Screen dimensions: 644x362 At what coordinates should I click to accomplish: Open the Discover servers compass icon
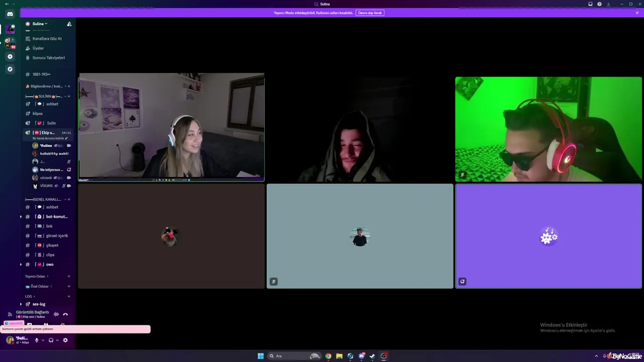(10, 69)
